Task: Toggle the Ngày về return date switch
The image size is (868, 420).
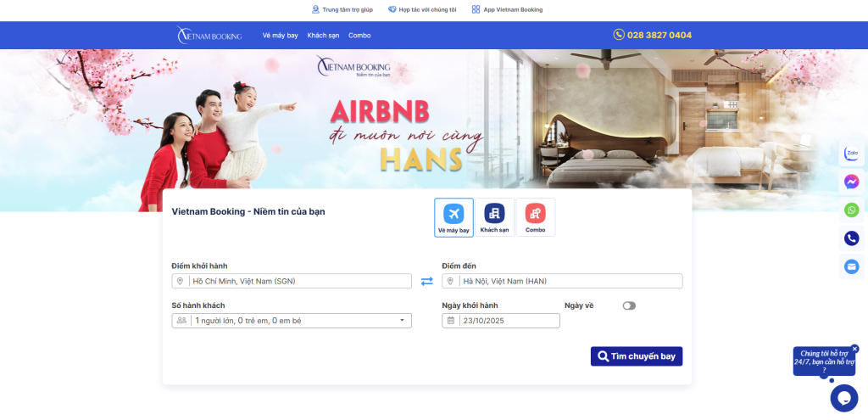Action: click(x=629, y=305)
